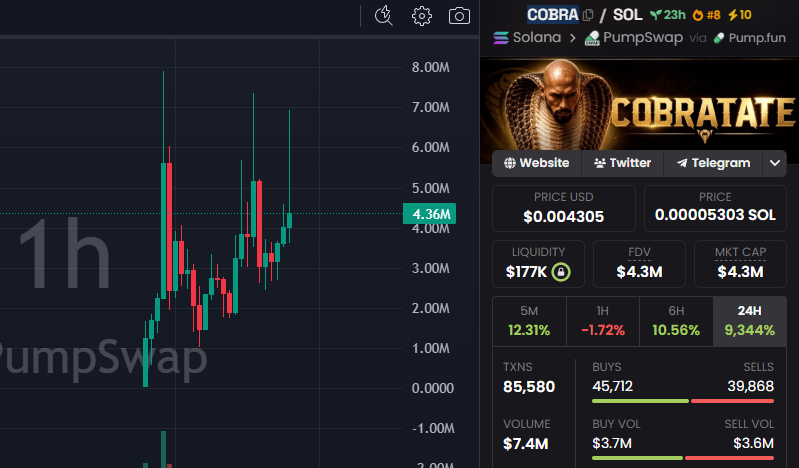This screenshot has height=468, width=799.
Task: Click the BUYS 45,712 value
Action: point(612,386)
